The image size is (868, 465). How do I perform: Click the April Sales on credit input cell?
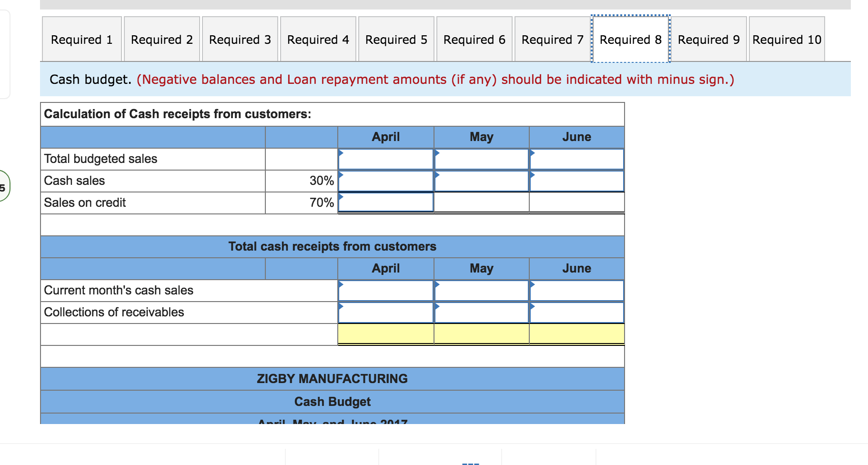386,202
